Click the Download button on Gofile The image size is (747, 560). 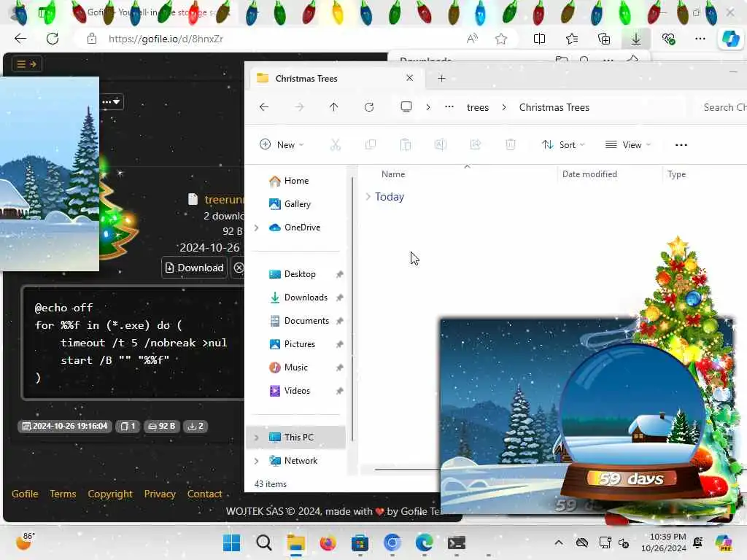194,268
